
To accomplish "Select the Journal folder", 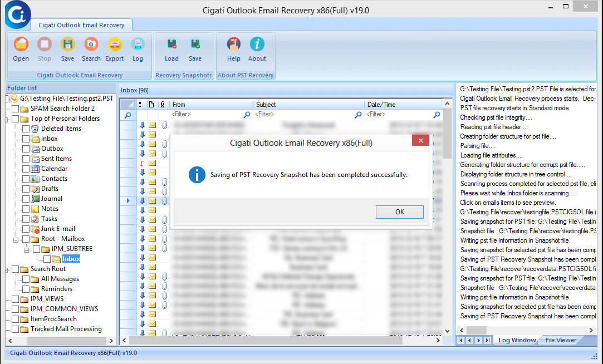I will pyautogui.click(x=52, y=199).
